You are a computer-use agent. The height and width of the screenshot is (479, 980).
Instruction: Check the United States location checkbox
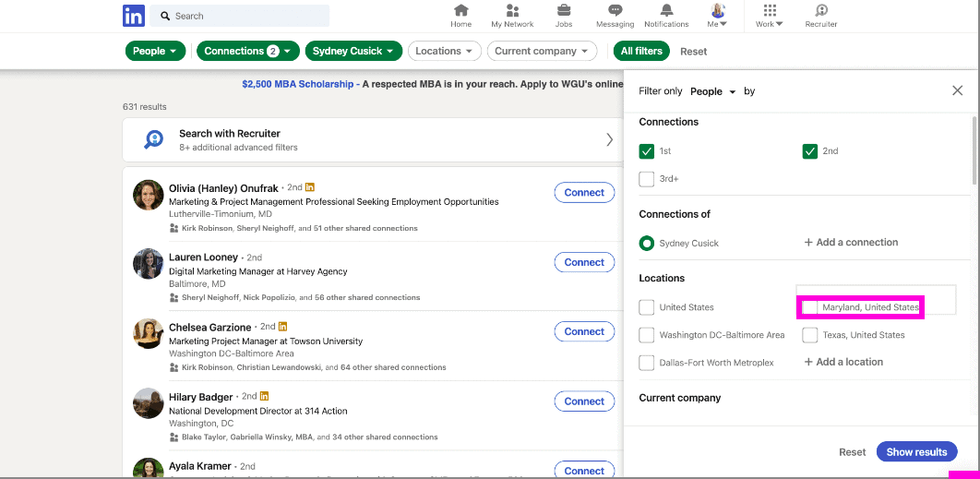(x=646, y=307)
